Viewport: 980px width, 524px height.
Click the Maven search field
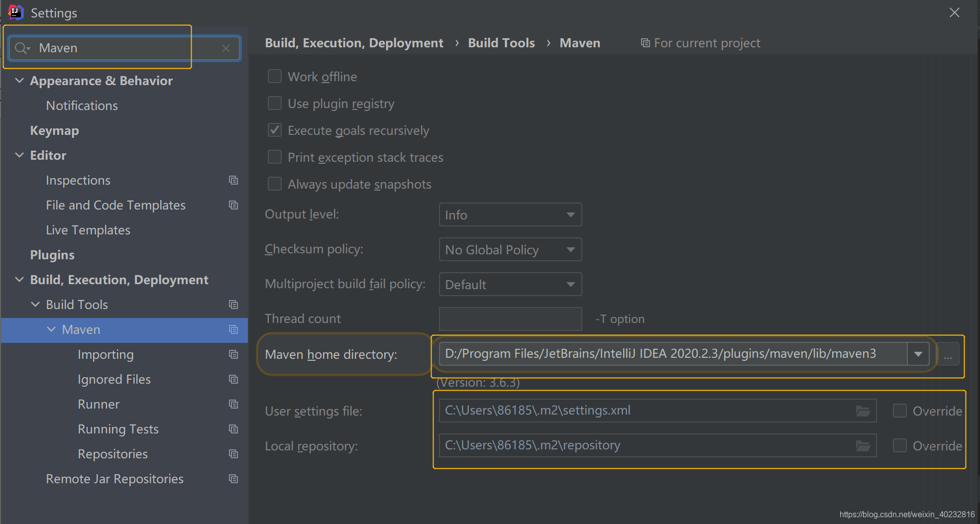[x=124, y=48]
